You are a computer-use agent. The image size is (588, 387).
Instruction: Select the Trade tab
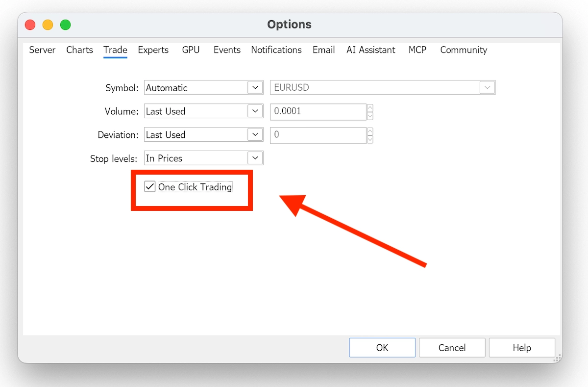[x=115, y=50]
